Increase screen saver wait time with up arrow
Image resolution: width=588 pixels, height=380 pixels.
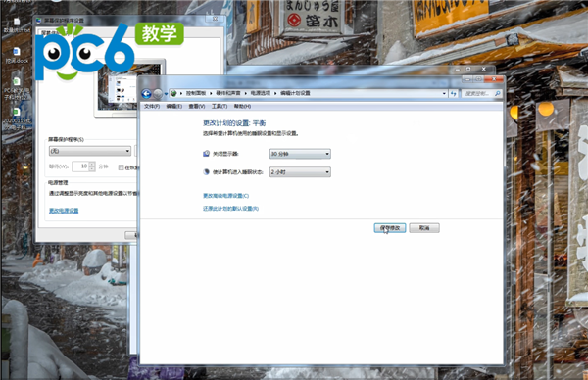[92, 165]
